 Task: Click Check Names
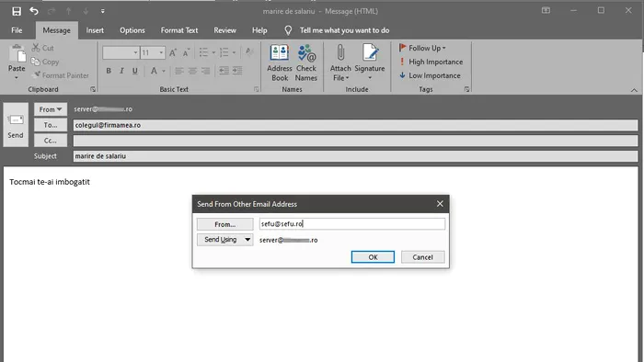click(x=306, y=62)
